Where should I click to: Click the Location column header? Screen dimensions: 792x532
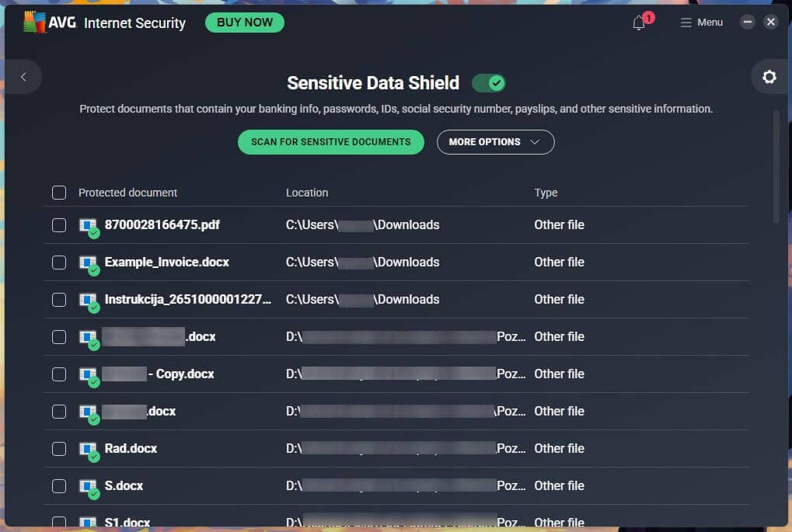coord(307,193)
